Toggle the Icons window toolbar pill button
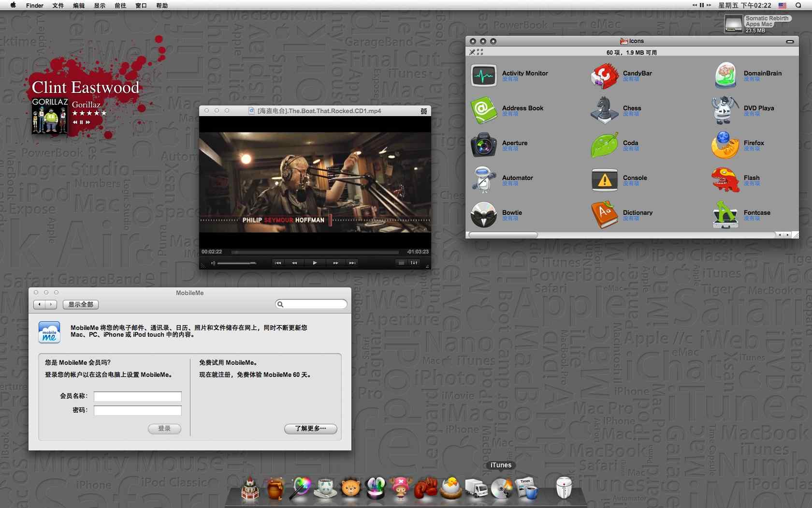 click(790, 42)
